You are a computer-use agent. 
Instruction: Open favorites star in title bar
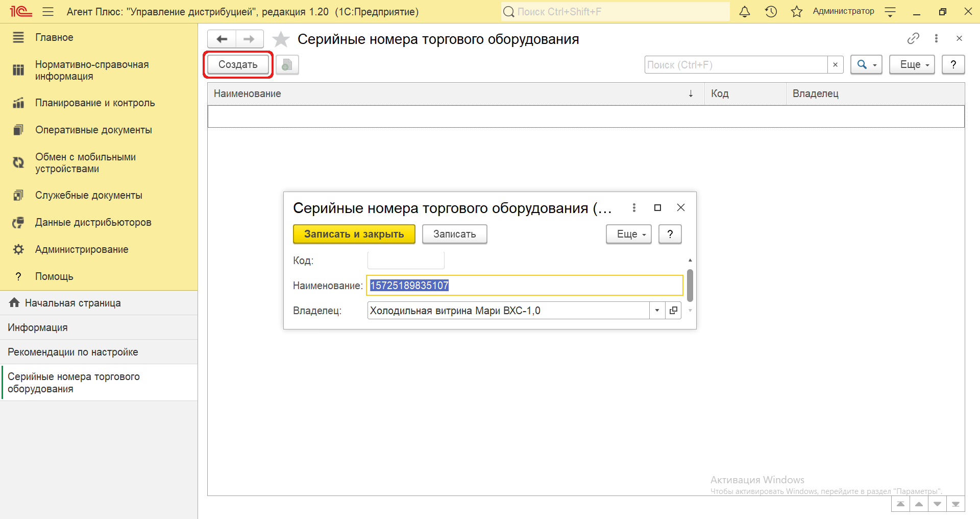(x=797, y=11)
